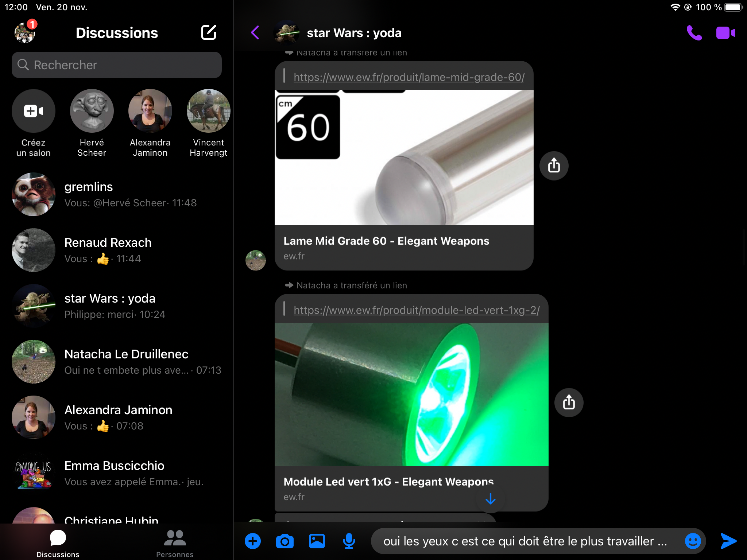The width and height of the screenshot is (747, 560).
Task: Open the plus attachments menu
Action: tap(253, 541)
